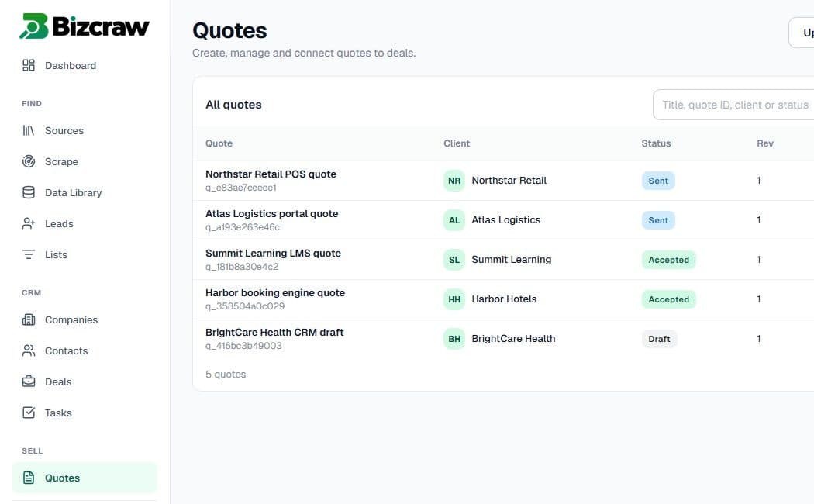Select the Scrape target icon
The width and height of the screenshot is (814, 504).
click(x=29, y=161)
